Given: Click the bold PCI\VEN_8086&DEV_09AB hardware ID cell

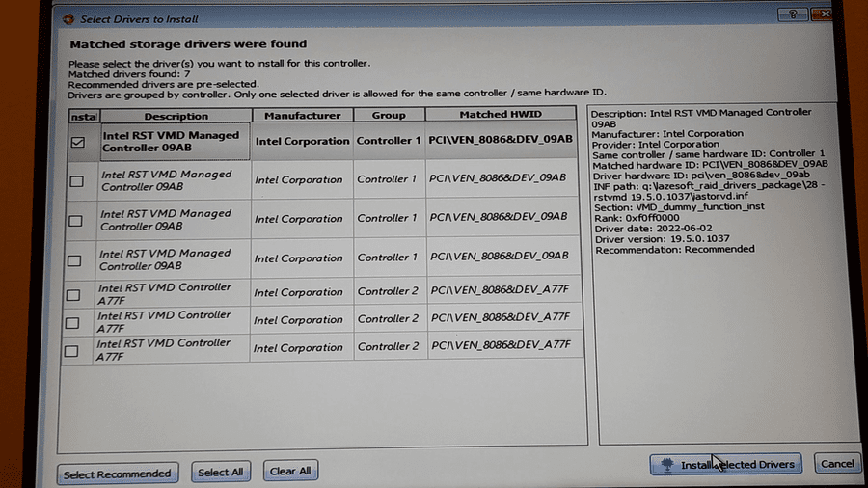Looking at the screenshot, I should click(501, 139).
